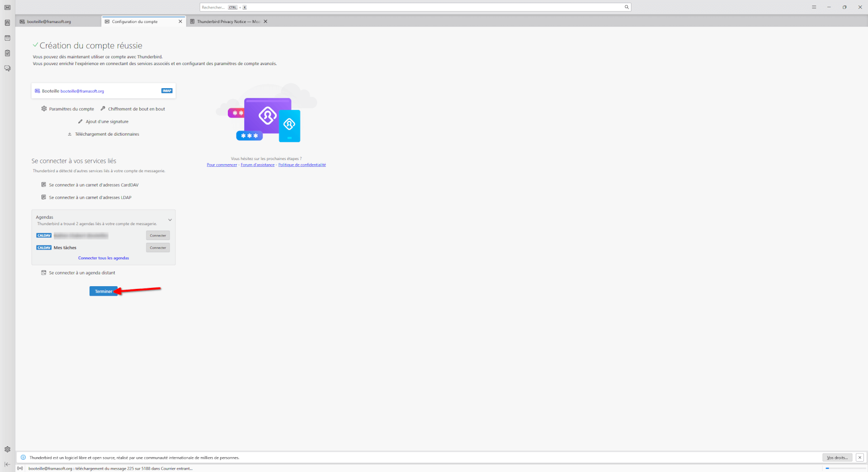
Task: Open Settings gear in bottom sidebar
Action: [x=7, y=449]
